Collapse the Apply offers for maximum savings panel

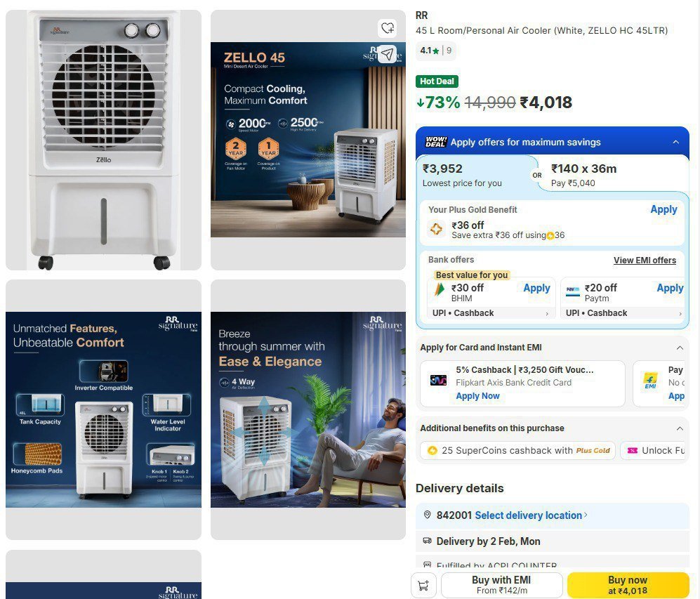[676, 142]
